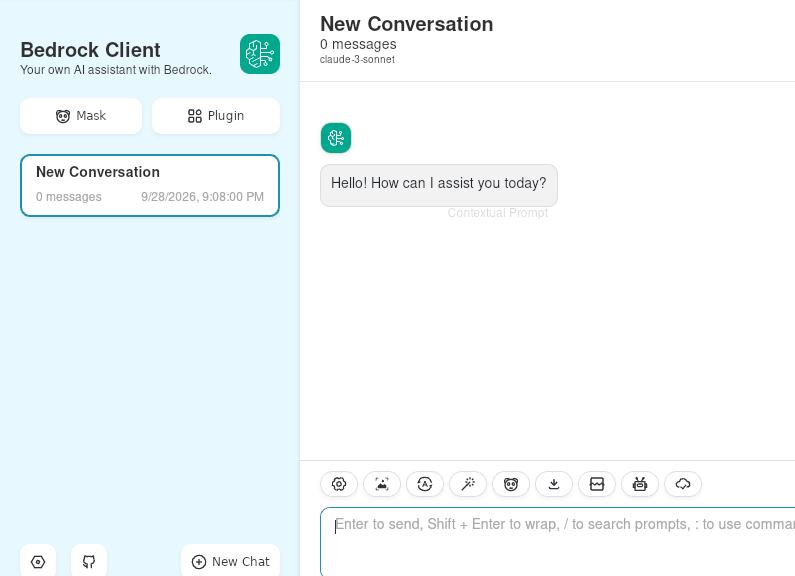Open prompts via magic wand icon
Image resolution: width=795 pixels, height=576 pixels.
[468, 484]
